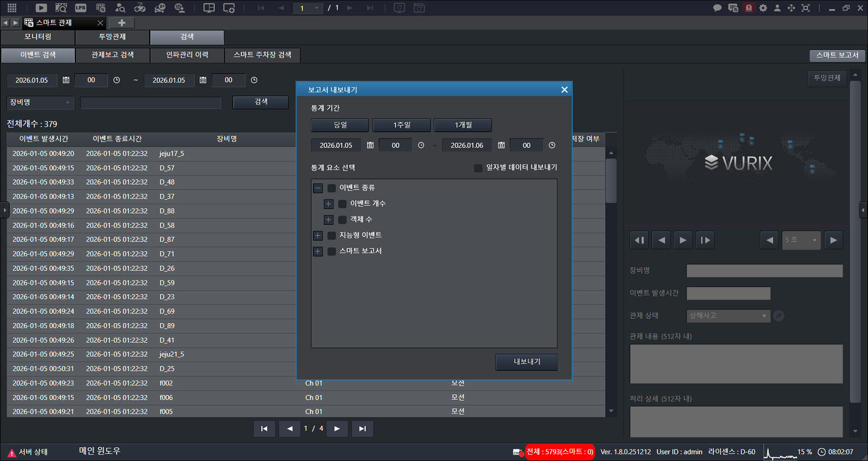Open the joystick control icon

(x=140, y=8)
